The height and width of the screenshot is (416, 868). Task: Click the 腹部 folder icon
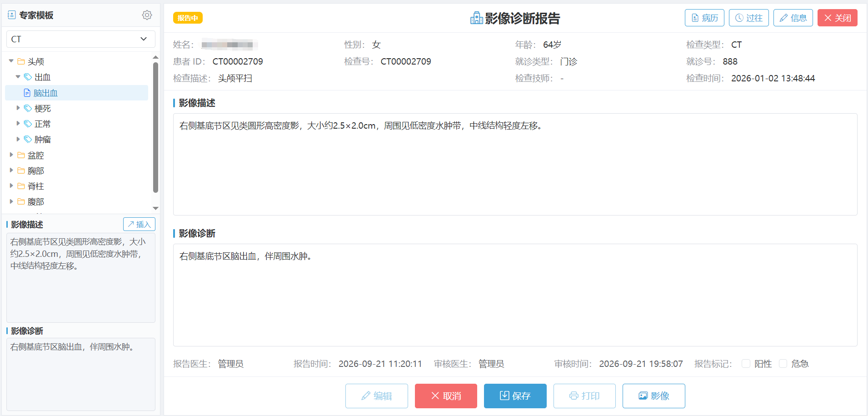pyautogui.click(x=21, y=201)
